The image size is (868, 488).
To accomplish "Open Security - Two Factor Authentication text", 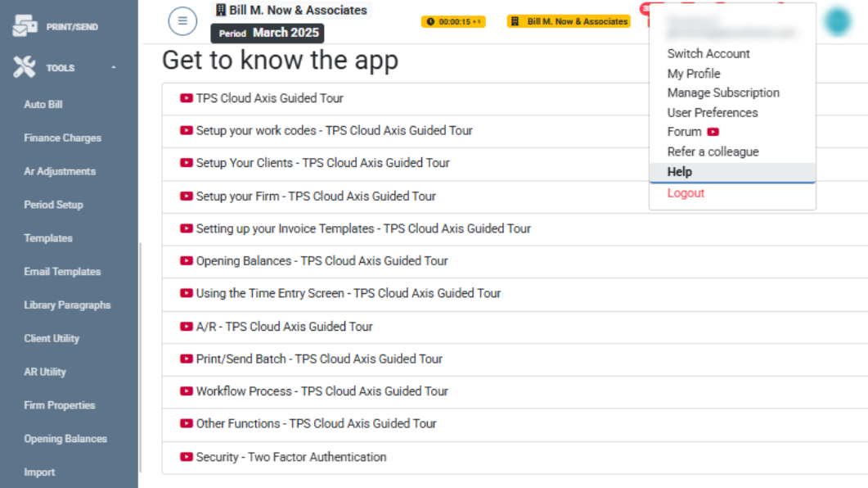I will pyautogui.click(x=291, y=456).
